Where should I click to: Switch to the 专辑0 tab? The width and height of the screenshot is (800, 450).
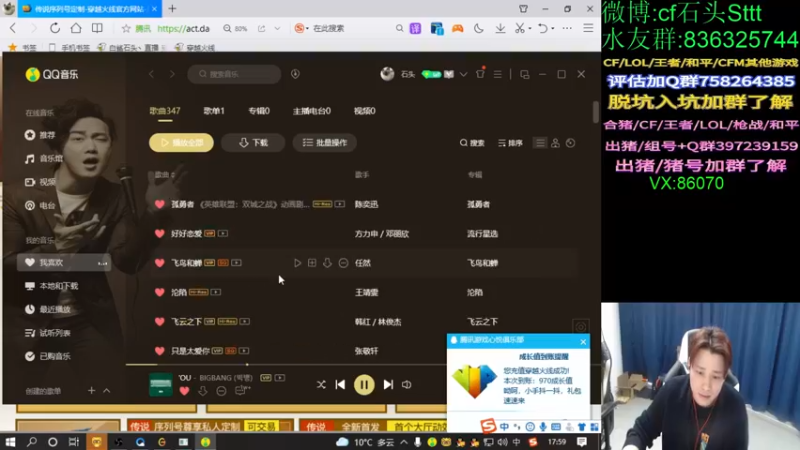pyautogui.click(x=259, y=111)
